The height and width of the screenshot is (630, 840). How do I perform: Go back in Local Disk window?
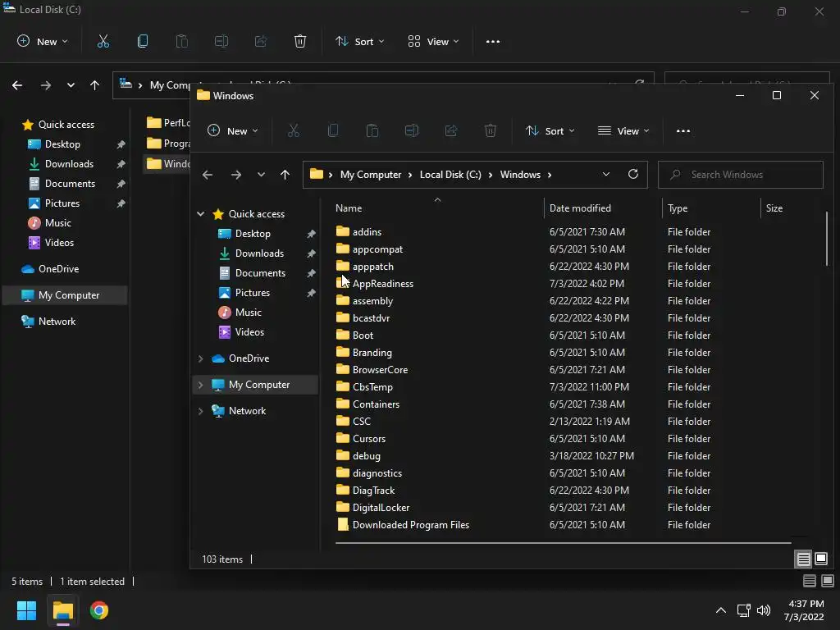tap(17, 85)
